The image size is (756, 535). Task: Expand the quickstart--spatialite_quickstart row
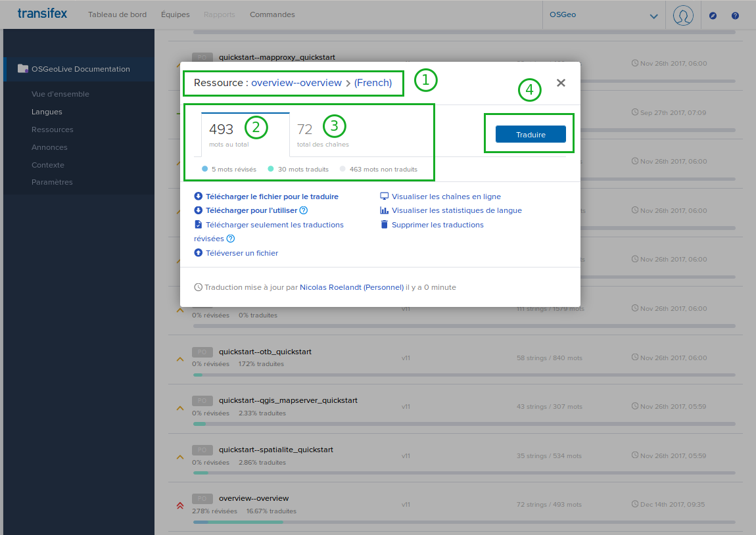click(180, 457)
